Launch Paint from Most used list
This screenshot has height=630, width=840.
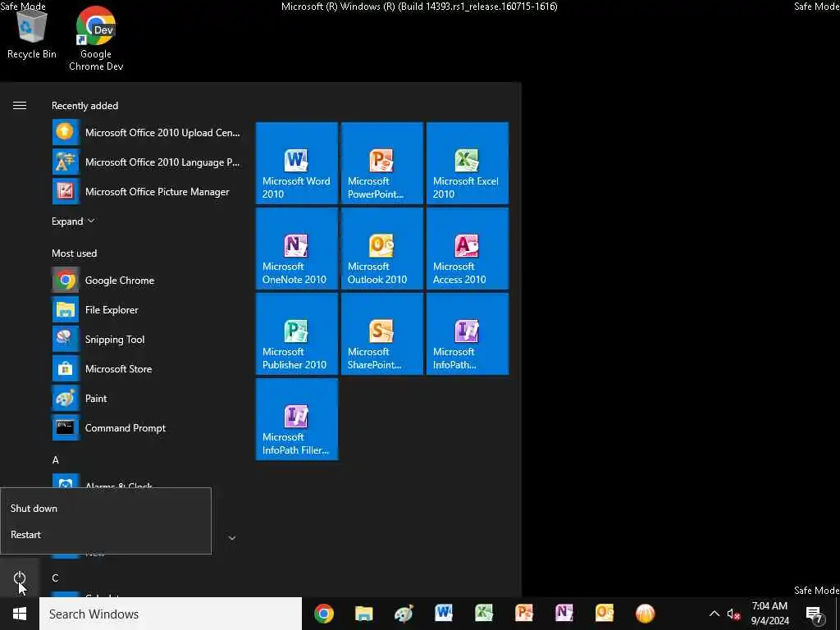pyautogui.click(x=147, y=398)
